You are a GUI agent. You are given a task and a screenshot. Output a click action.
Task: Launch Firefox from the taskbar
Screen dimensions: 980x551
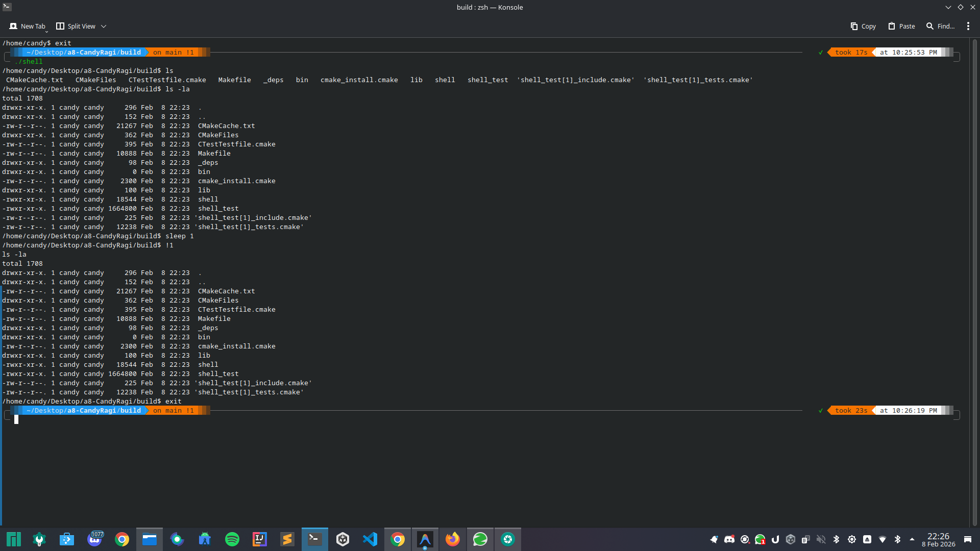(452, 539)
